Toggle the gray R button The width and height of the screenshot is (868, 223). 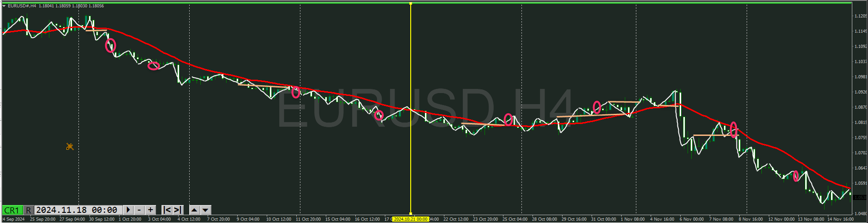pos(29,210)
